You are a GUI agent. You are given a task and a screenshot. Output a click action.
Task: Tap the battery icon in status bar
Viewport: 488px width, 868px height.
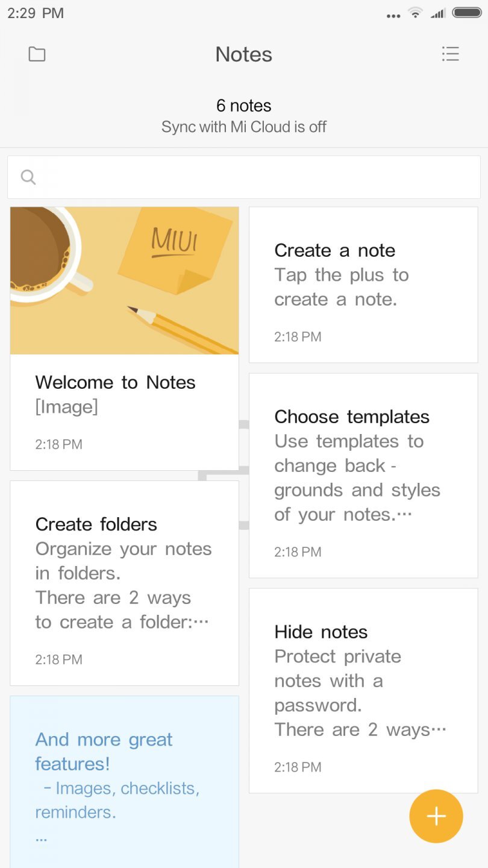(x=466, y=13)
